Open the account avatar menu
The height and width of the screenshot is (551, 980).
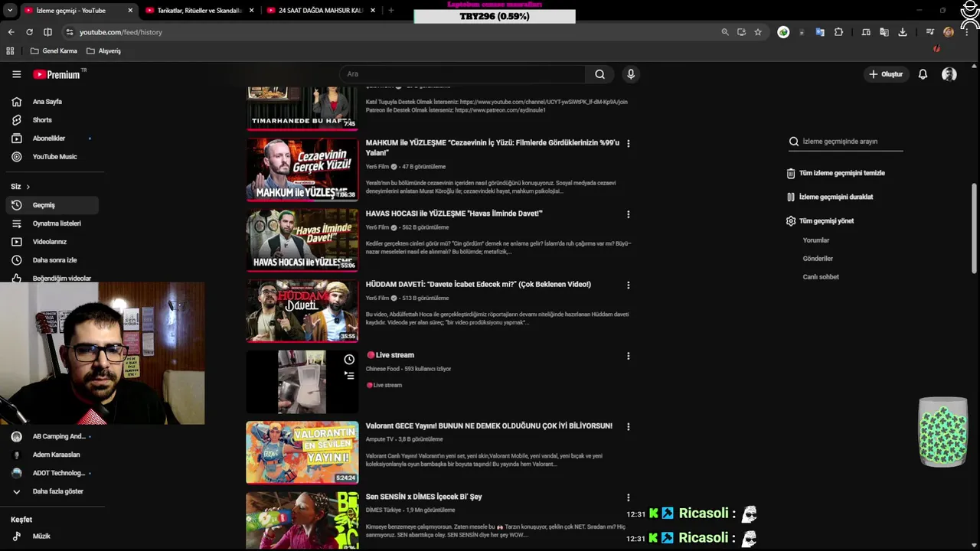[x=949, y=74]
